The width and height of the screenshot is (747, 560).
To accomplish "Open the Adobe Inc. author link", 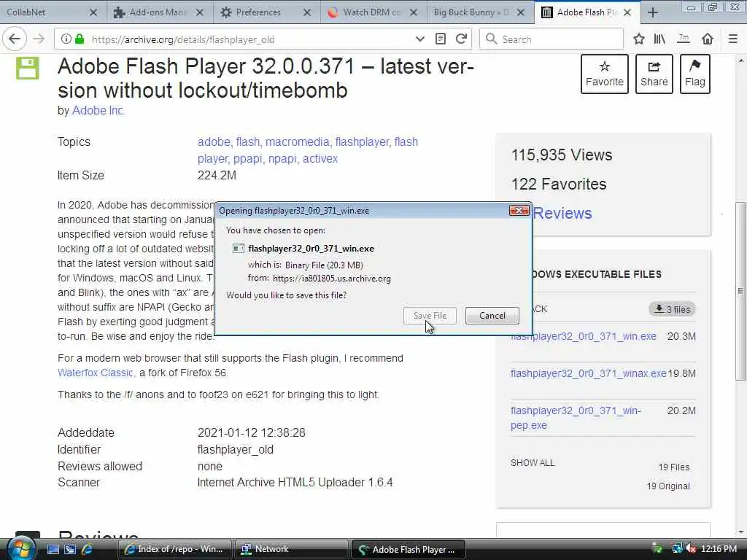I will (x=98, y=111).
